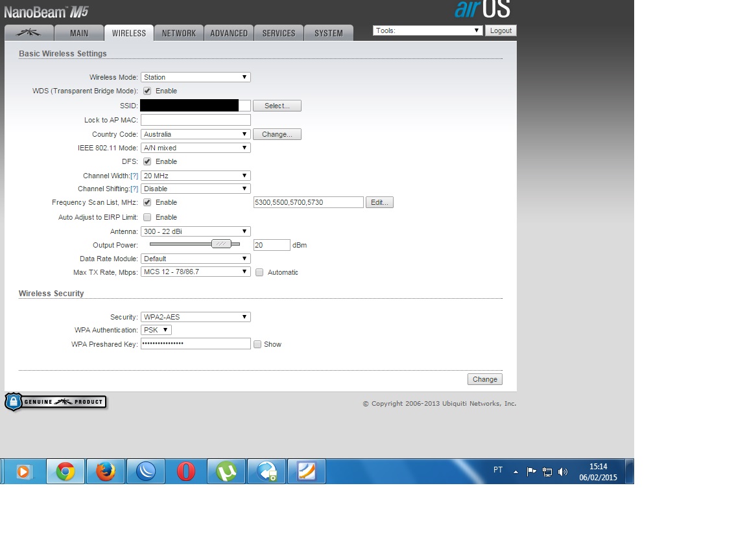Click Edit... for frequency scan list
Viewport: 747px width, 560px height.
(379, 202)
